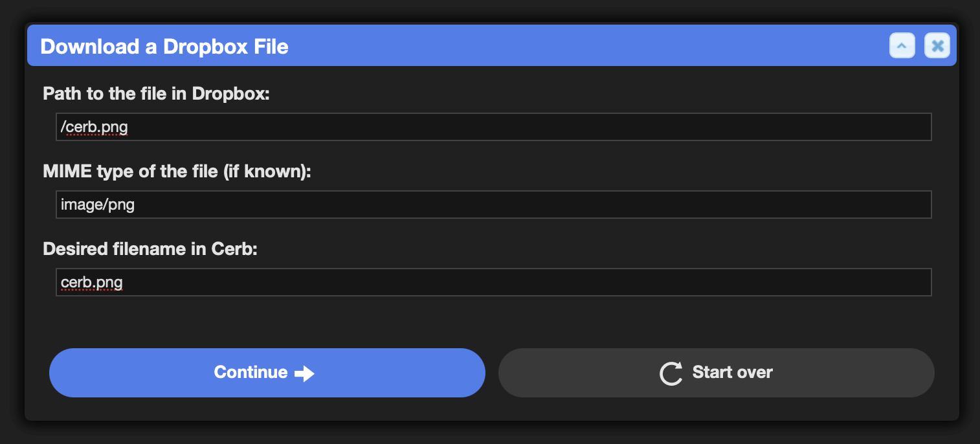Place cursor in the "/cerb.png" path text
980x444 pixels.
(x=94, y=128)
